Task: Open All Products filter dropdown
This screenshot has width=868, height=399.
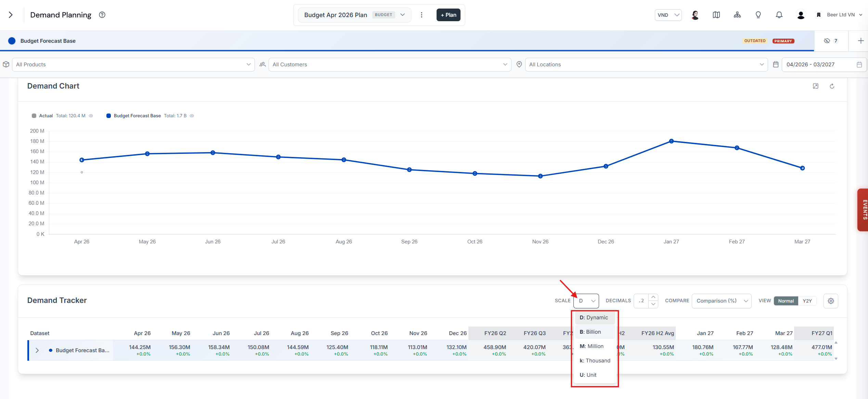Action: coord(133,64)
